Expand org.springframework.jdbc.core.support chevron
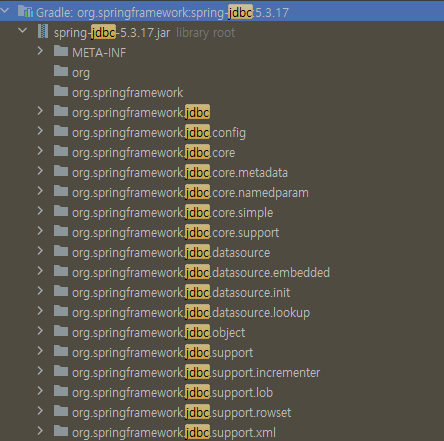444x441 pixels. (x=40, y=231)
